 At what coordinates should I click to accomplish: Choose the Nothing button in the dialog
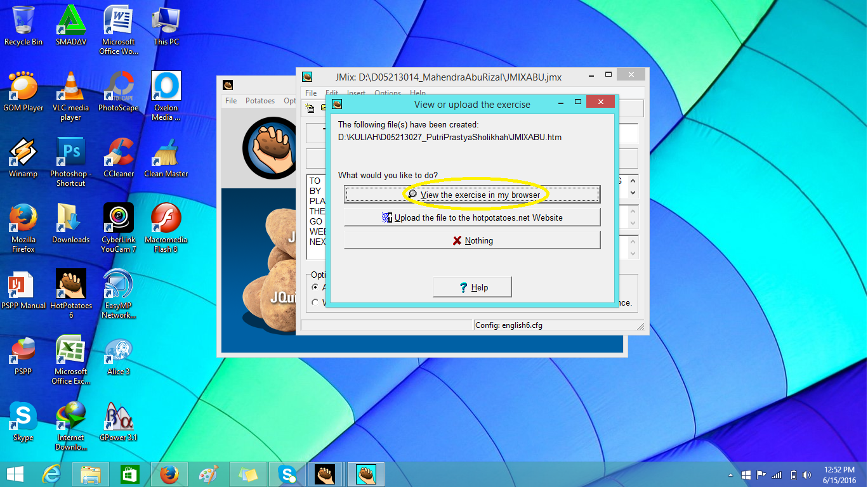coord(472,240)
